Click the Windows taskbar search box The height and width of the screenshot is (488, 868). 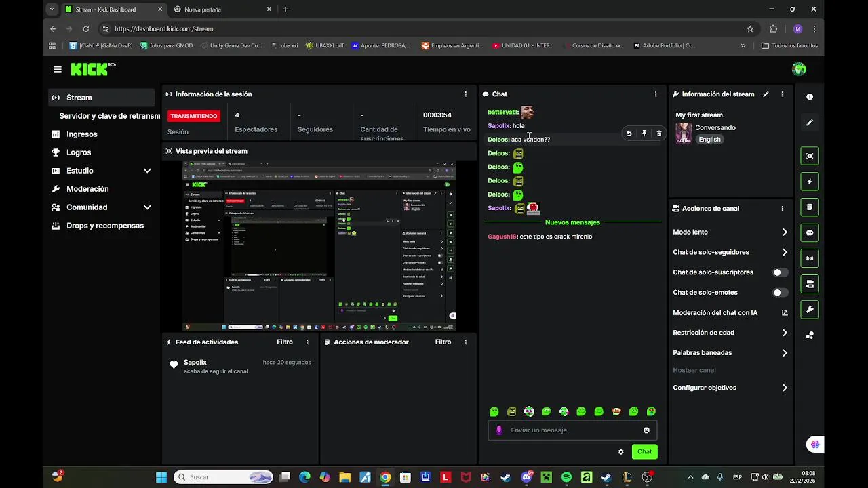click(x=224, y=477)
